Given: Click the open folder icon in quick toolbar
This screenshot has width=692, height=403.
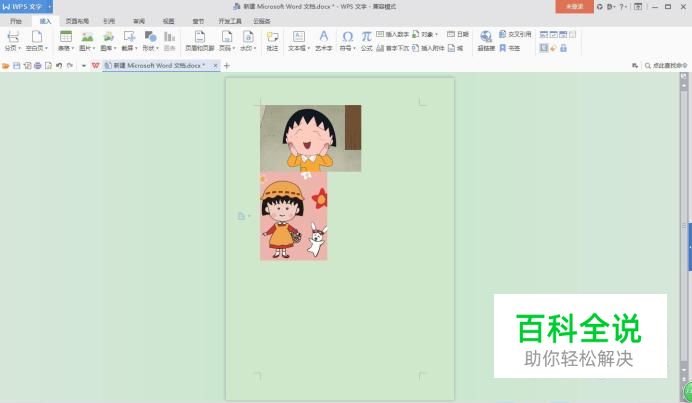Looking at the screenshot, I should tap(6, 66).
